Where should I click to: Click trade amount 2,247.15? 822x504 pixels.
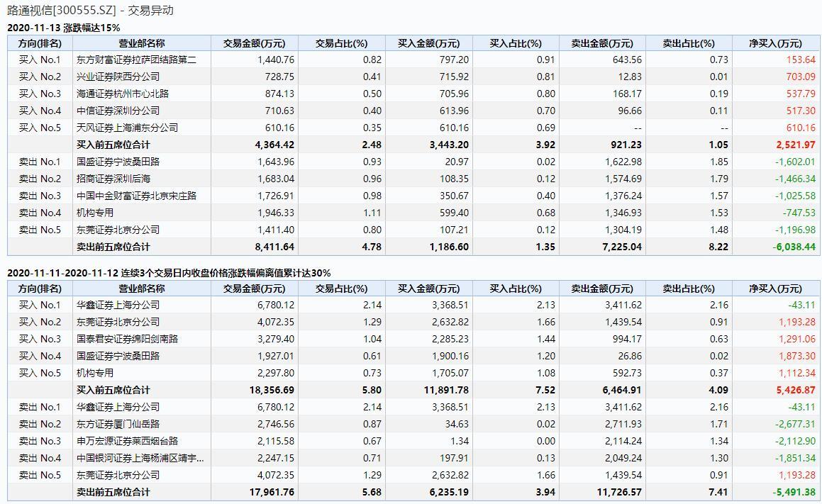pyautogui.click(x=276, y=458)
